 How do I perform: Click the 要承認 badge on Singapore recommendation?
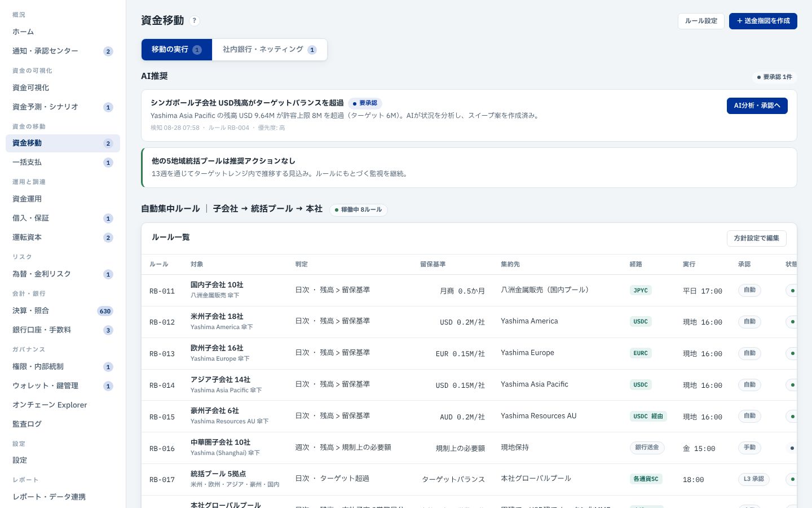coord(365,103)
